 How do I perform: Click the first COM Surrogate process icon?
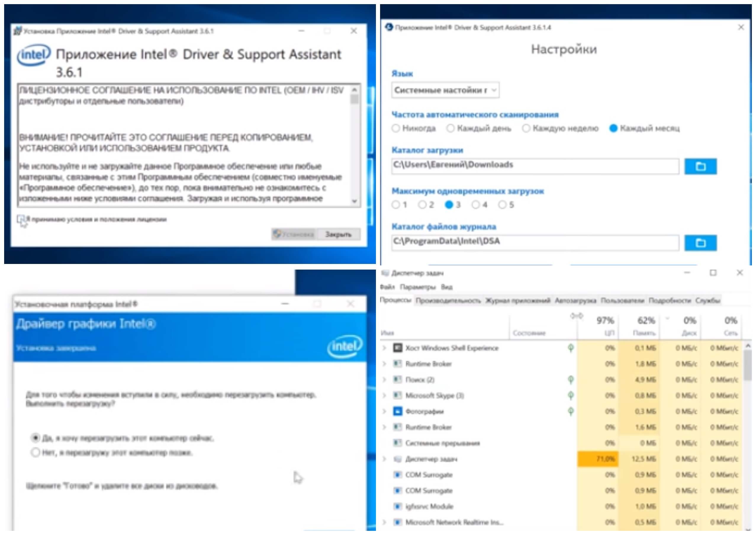(x=398, y=475)
